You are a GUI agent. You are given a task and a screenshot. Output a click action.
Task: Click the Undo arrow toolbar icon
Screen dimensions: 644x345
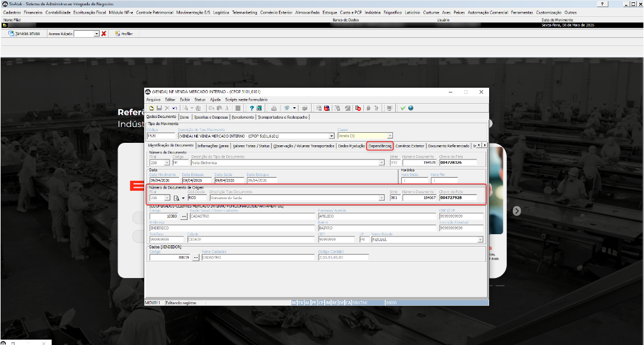(175, 108)
